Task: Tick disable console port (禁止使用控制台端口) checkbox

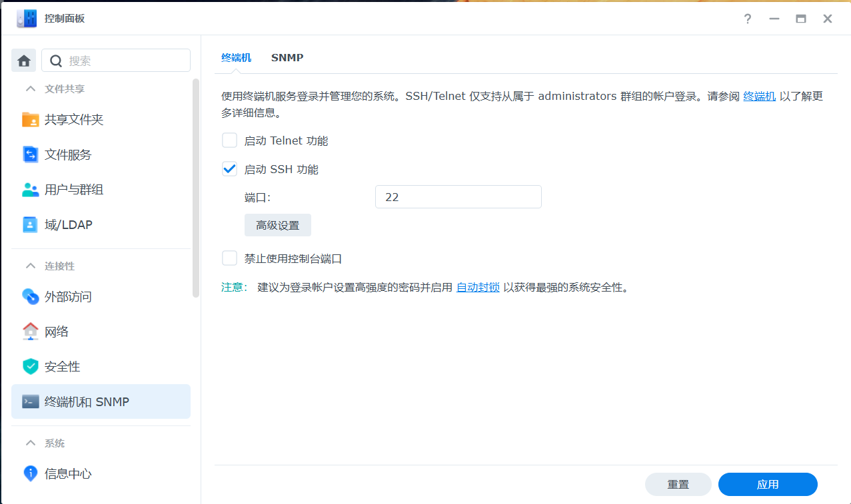Action: click(x=230, y=258)
